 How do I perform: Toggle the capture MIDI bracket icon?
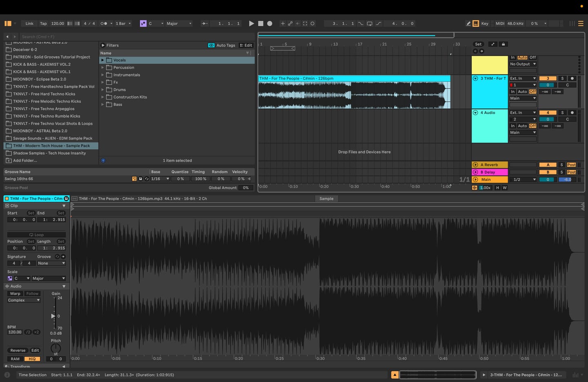(305, 23)
